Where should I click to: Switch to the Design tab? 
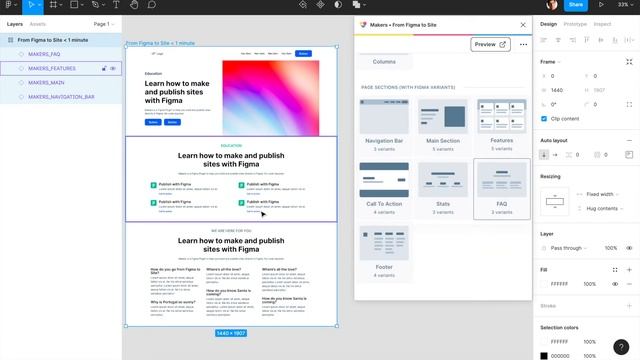548,24
